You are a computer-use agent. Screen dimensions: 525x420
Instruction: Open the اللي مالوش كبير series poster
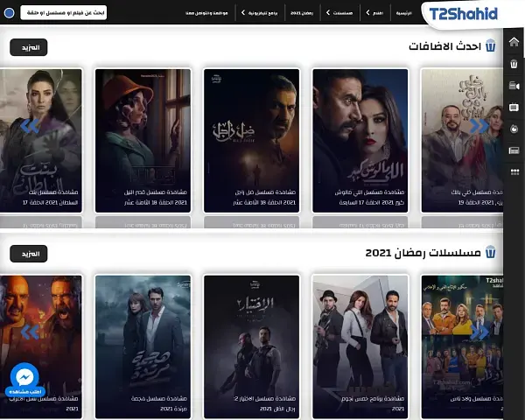360,140
